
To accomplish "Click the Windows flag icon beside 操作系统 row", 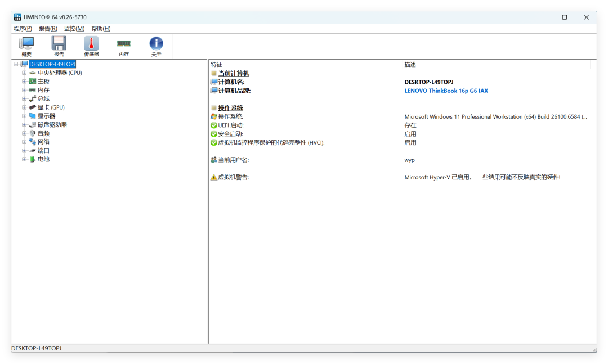I will pos(214,116).
